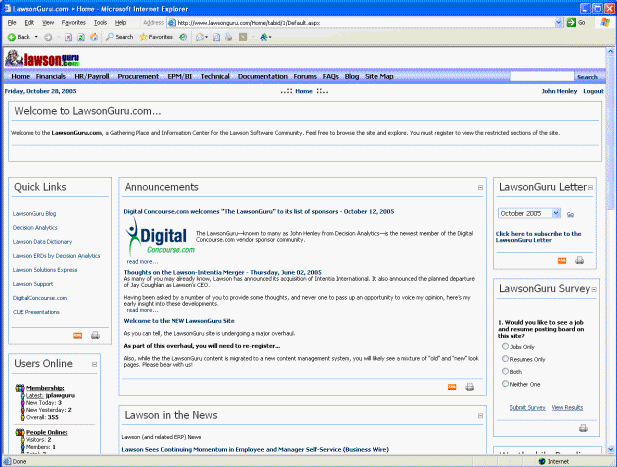617x467 pixels.
Task: Print the Announcements module
Action: coord(469,387)
